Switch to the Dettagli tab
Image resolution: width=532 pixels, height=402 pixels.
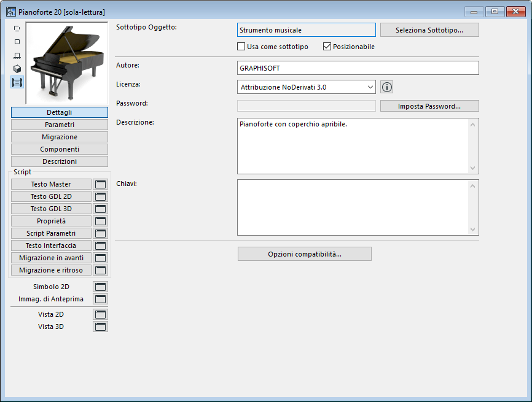coord(60,112)
